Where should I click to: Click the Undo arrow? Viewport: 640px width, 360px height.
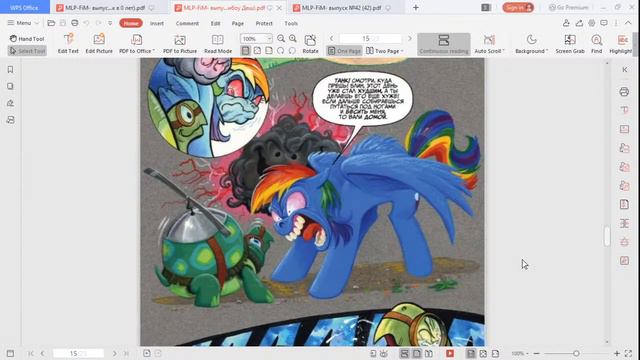click(86, 23)
